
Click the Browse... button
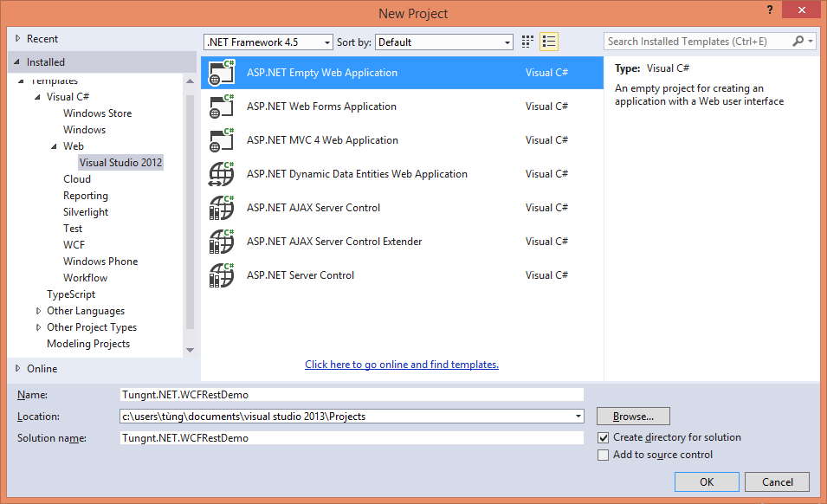pos(633,417)
